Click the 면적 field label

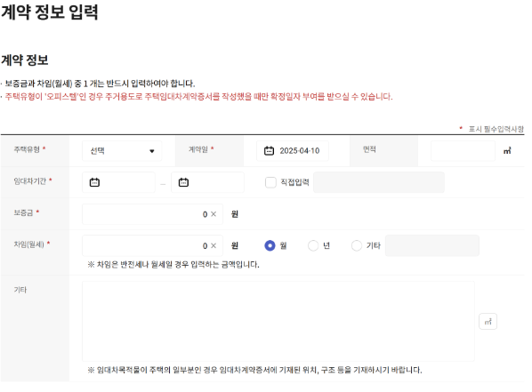tap(369, 149)
